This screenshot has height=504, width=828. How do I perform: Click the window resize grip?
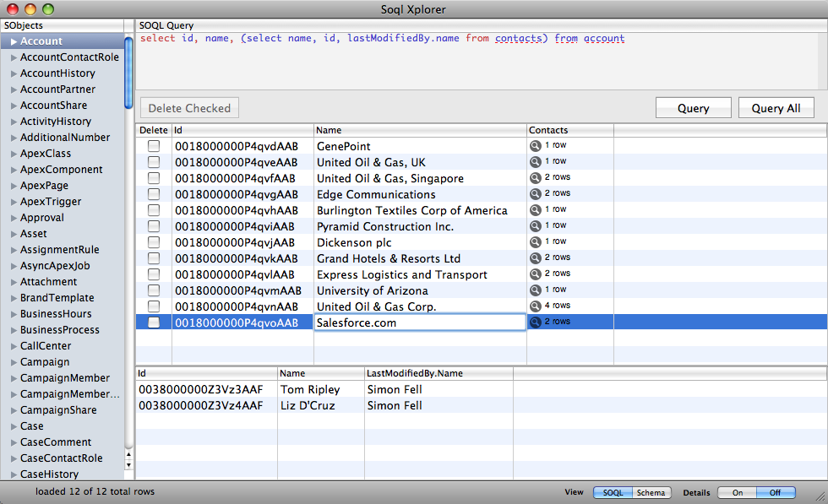click(x=820, y=496)
